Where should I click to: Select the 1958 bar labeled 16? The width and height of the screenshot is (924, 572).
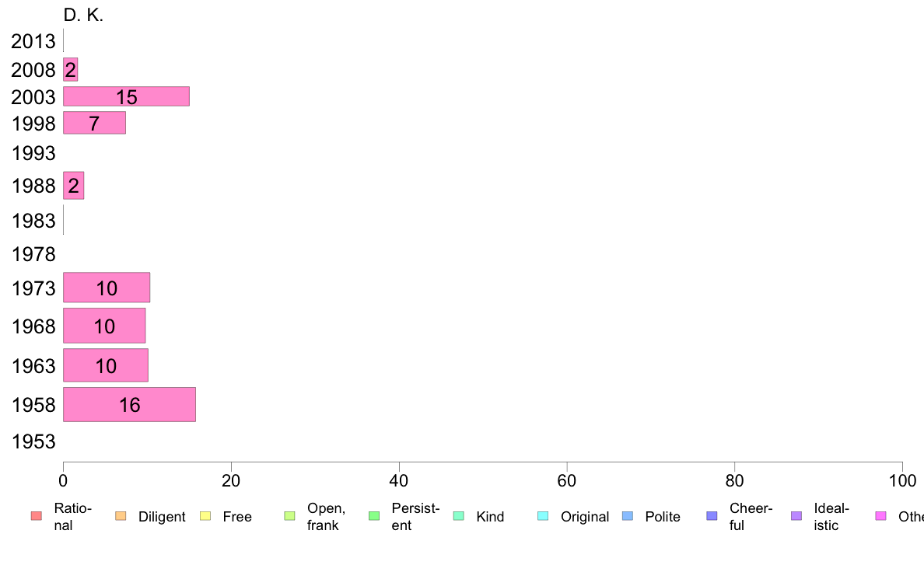point(130,405)
